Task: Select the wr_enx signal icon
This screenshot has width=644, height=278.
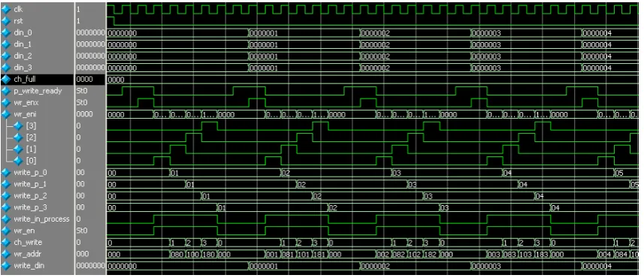Action: pyautogui.click(x=6, y=102)
